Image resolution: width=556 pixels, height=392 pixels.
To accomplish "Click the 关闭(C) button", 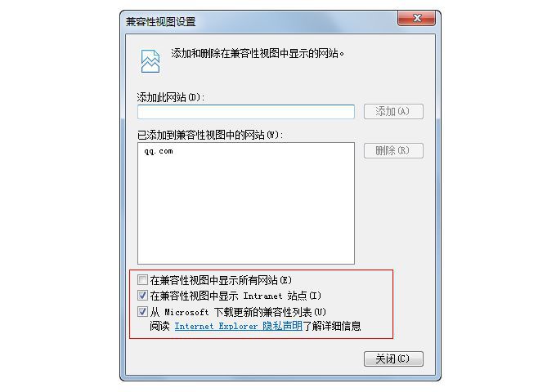I will click(x=393, y=359).
